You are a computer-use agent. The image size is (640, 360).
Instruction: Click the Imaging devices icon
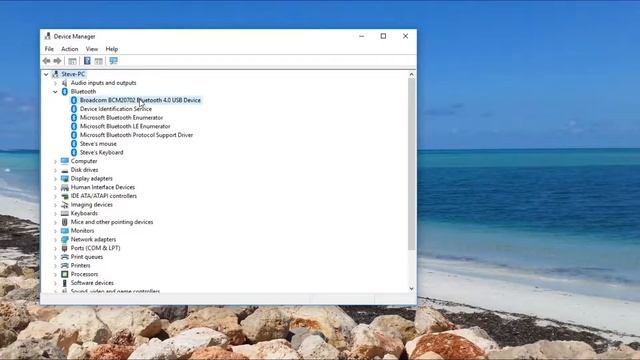64,204
